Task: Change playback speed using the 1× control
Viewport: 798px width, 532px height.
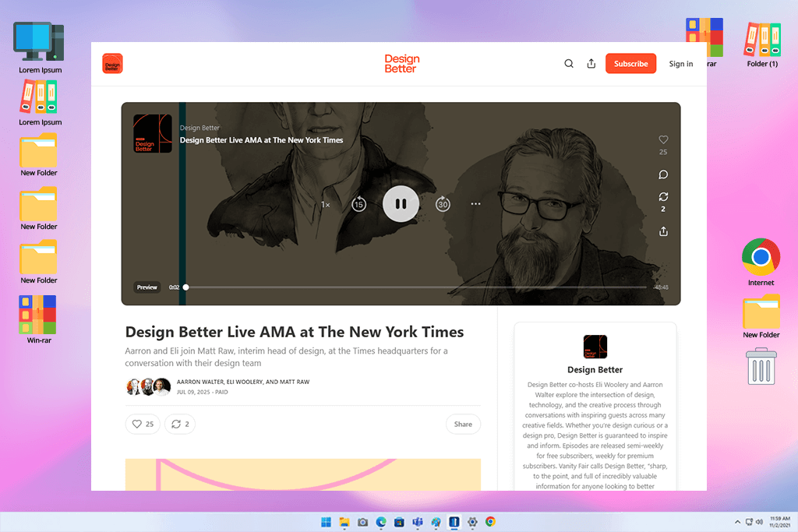Action: [x=325, y=204]
